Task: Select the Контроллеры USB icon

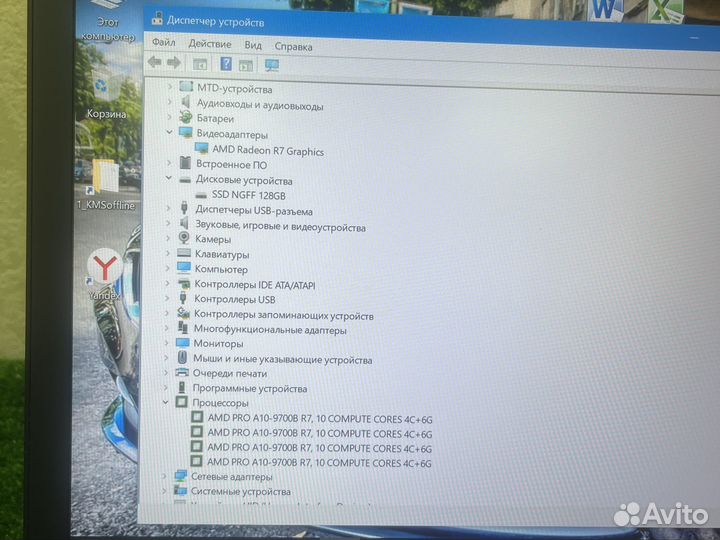Action: tap(183, 298)
